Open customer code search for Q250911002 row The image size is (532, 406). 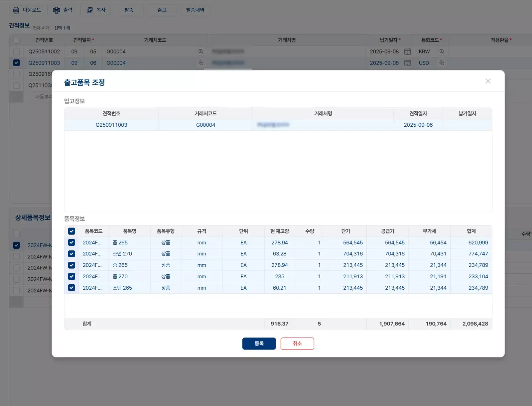tap(201, 52)
